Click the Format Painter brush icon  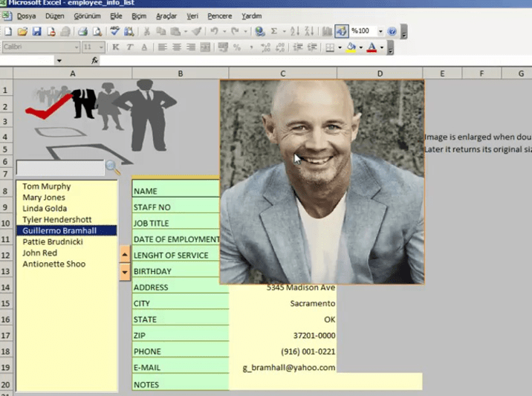point(196,31)
